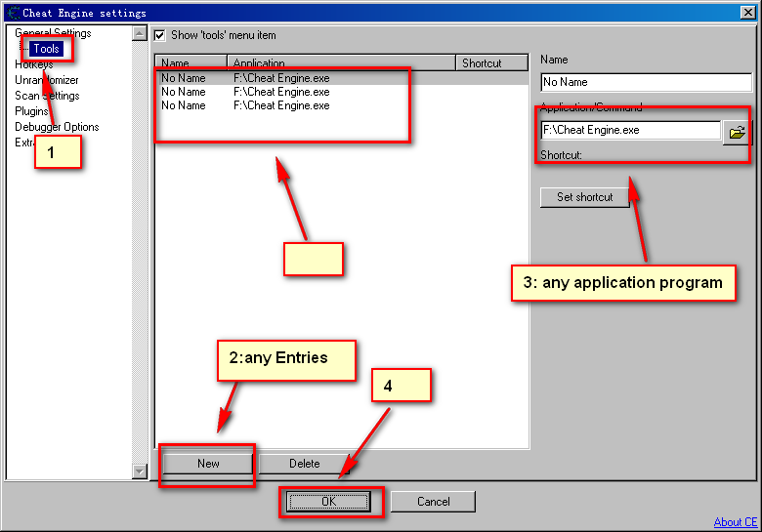Select the Debugger Options tree entry
This screenshot has height=532, width=762.
coord(57,127)
